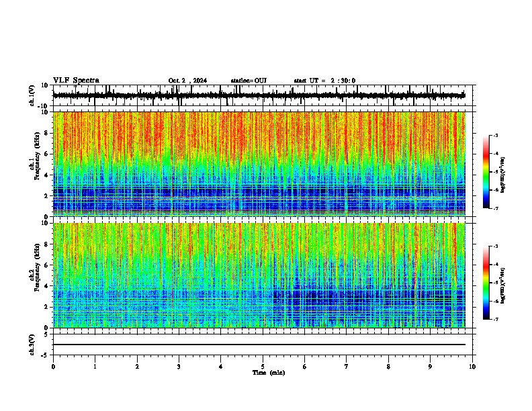532x411 pixels.
Task: Select the date text "Oct. 2 , 2024"
Action: [x=187, y=81]
